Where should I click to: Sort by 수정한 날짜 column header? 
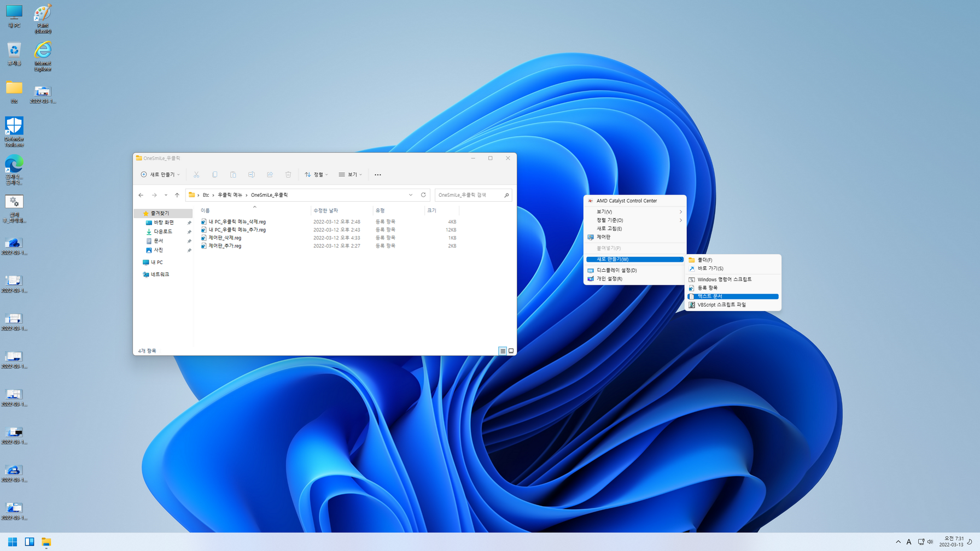coord(341,210)
